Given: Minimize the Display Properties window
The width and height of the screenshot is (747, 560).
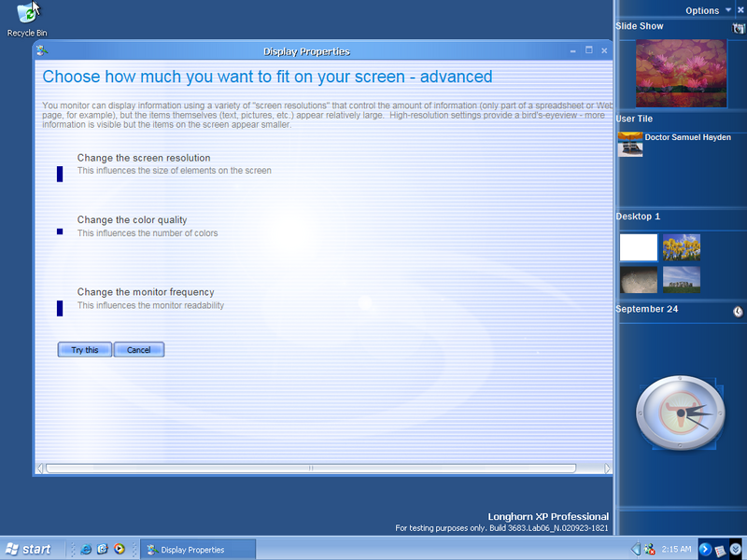Looking at the screenshot, I should (572, 50).
